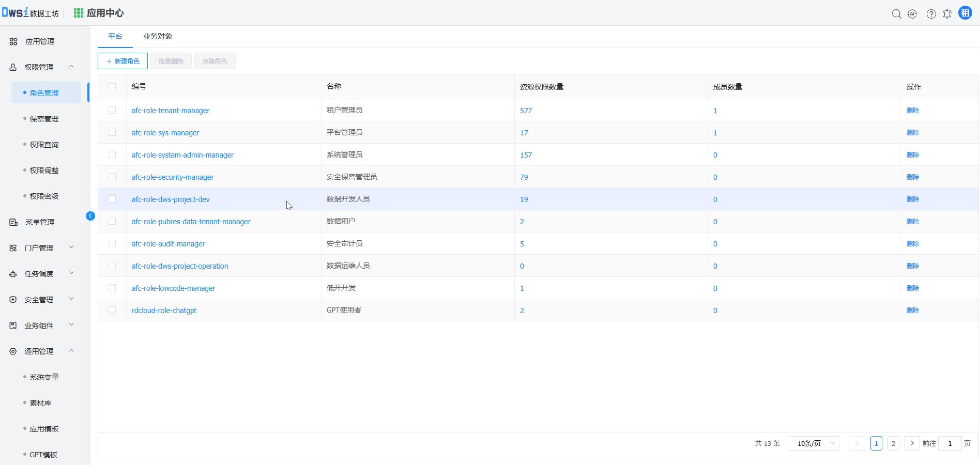980x465 pixels.
Task: Open 应用模板 in the sidebar
Action: [44, 429]
